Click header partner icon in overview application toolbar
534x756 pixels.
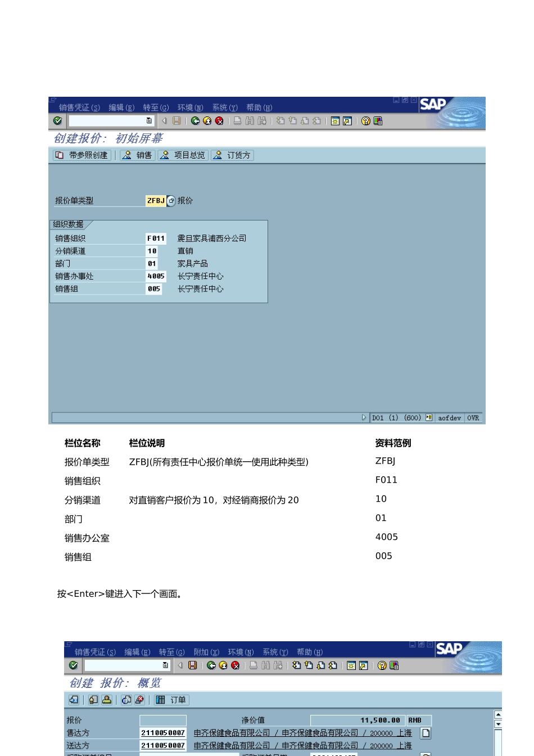pos(107,700)
